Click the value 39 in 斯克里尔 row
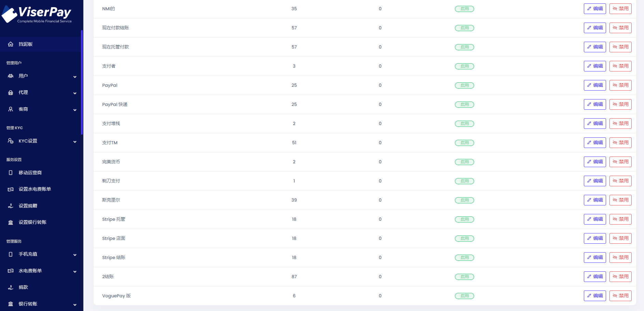This screenshot has height=311, width=644. (294, 200)
